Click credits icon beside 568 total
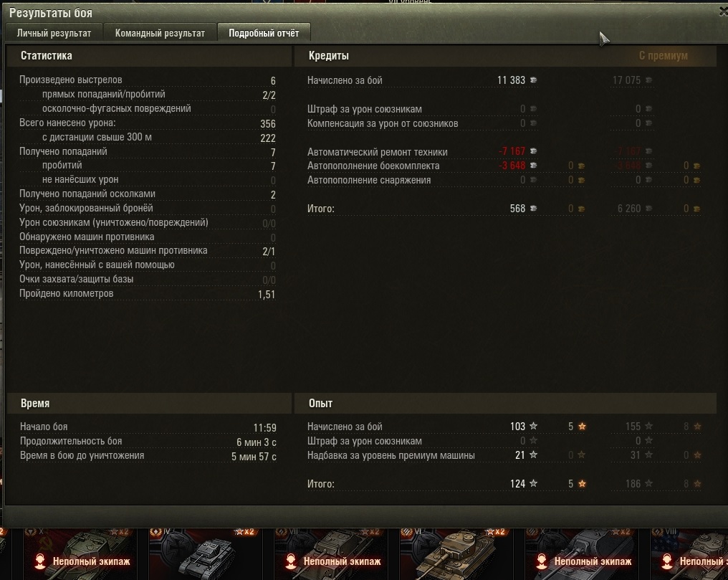This screenshot has width=728, height=580. pos(534,209)
